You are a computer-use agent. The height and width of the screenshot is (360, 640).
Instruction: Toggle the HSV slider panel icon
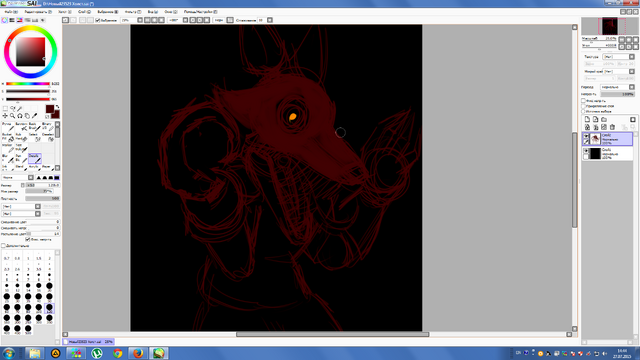coord(19,20)
